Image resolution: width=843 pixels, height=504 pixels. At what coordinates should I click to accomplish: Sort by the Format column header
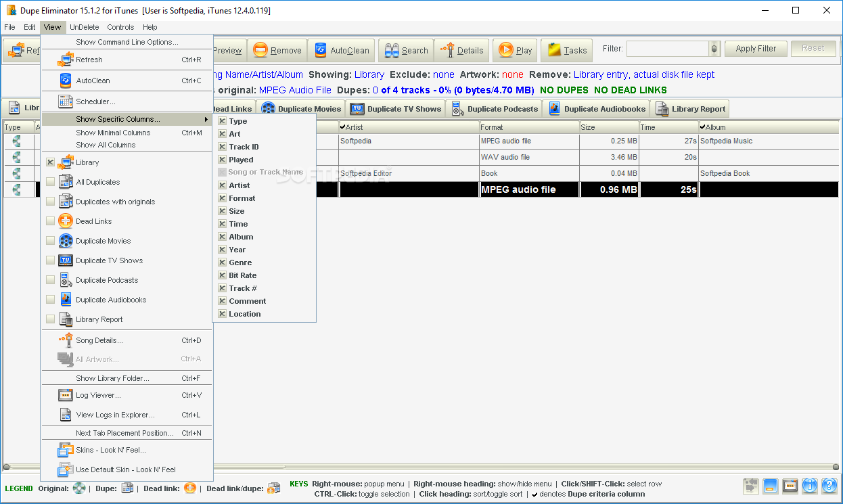[528, 127]
